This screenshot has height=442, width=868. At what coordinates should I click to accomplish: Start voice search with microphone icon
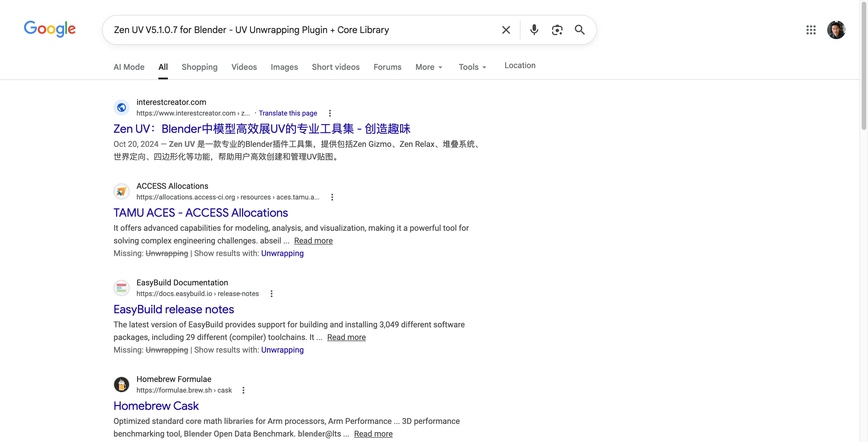(534, 30)
